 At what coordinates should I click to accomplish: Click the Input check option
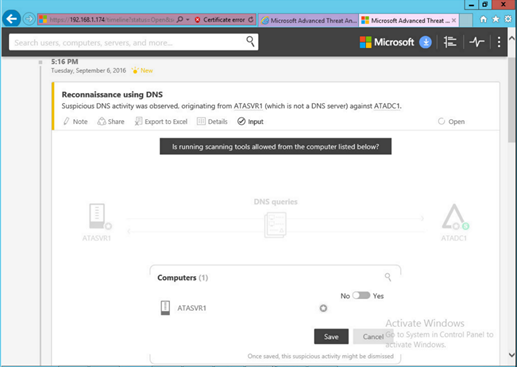[250, 121]
